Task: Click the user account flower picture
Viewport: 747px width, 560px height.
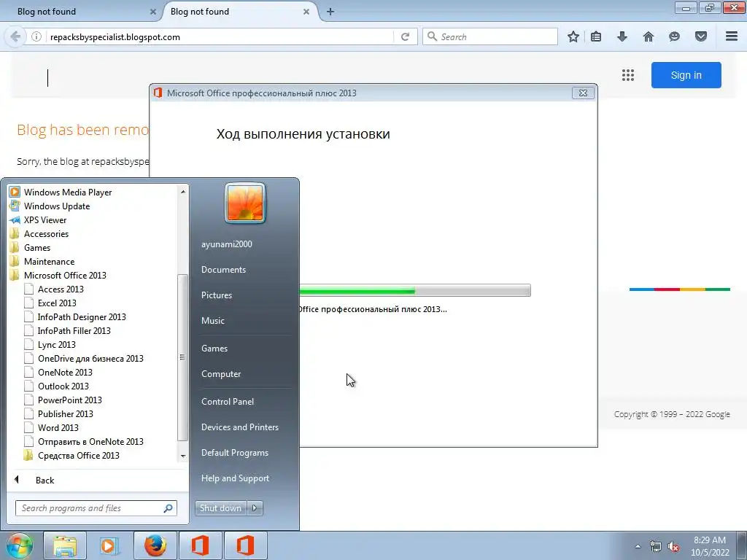Action: pos(245,203)
